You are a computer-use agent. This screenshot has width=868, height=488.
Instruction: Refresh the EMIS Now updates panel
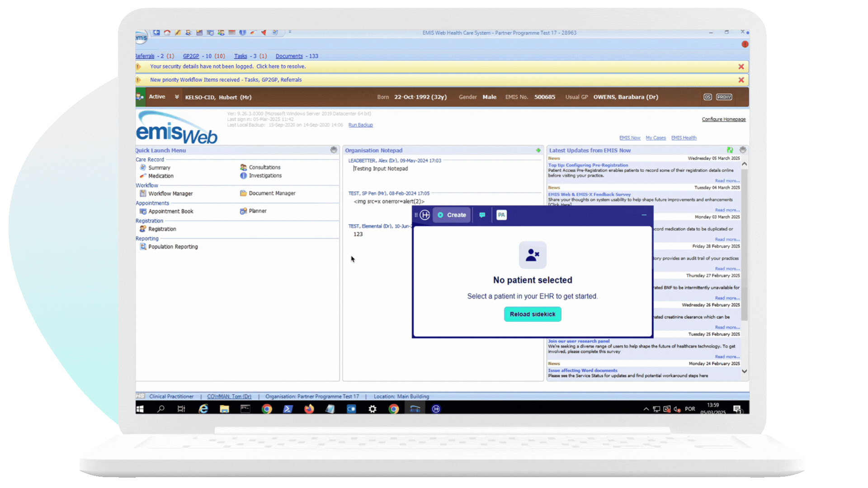click(x=730, y=150)
